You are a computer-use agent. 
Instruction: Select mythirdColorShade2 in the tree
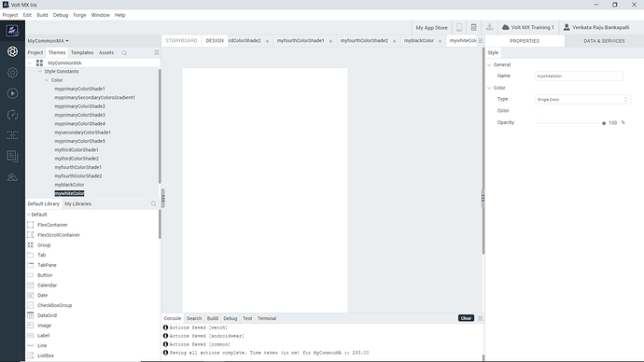coord(77,159)
